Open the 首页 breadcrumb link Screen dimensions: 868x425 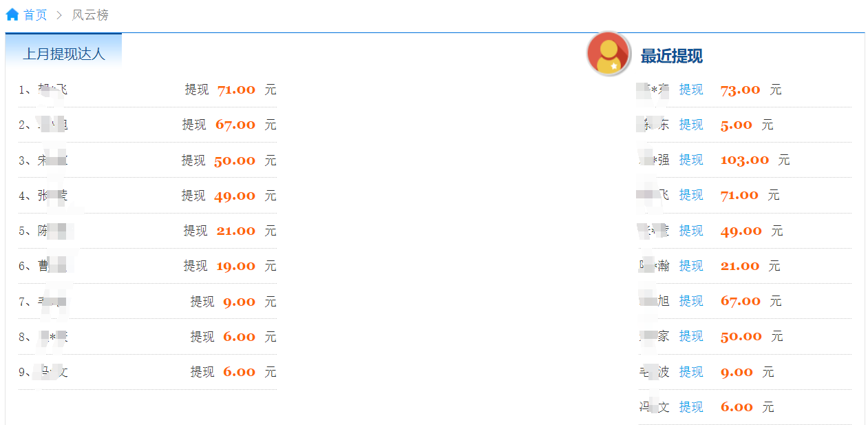click(36, 15)
